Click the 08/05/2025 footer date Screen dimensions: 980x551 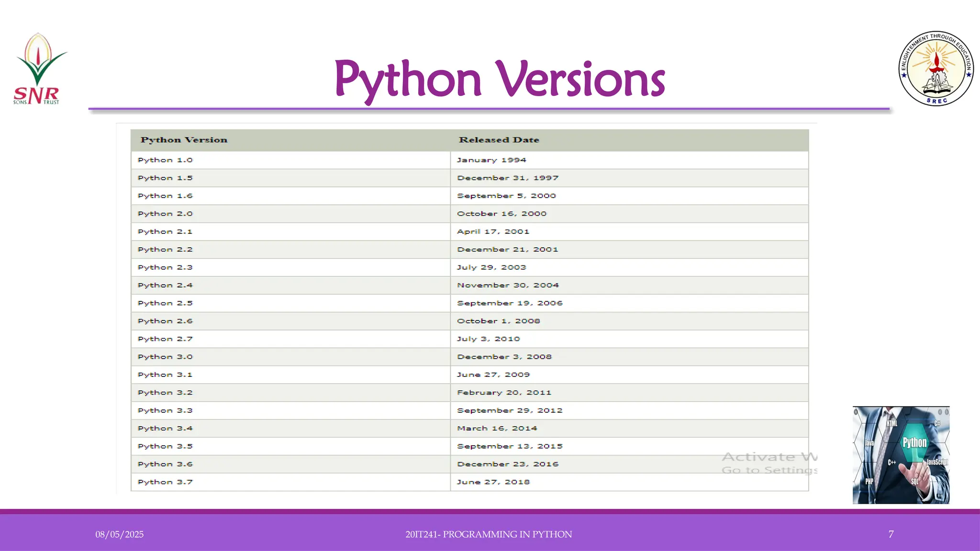pyautogui.click(x=119, y=535)
